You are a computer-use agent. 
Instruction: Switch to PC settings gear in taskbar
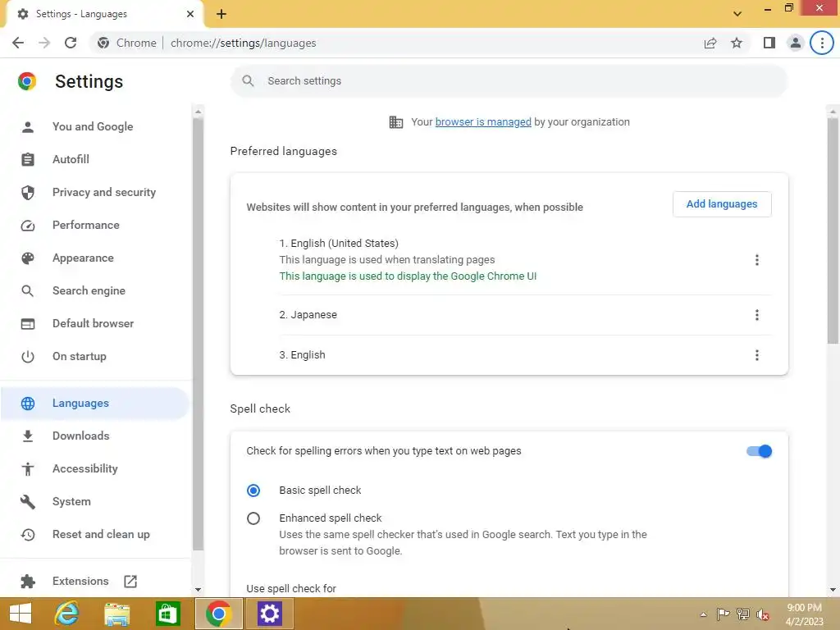click(269, 614)
